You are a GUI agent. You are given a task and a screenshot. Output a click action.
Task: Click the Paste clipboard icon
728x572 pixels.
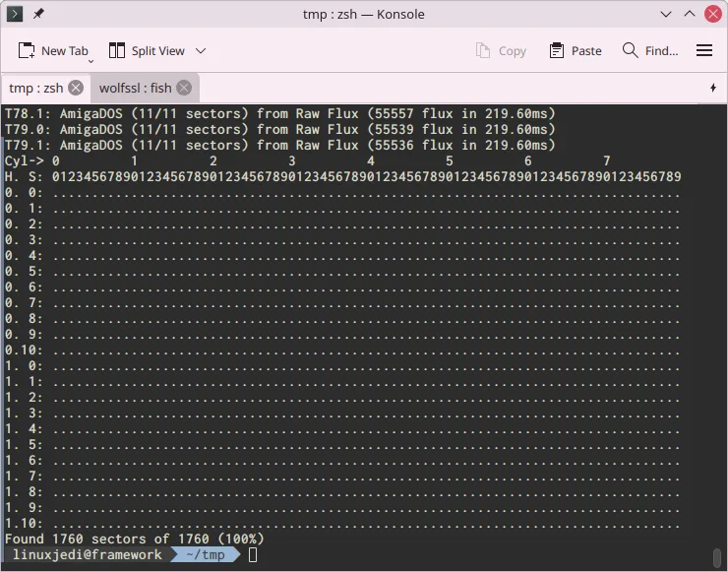[556, 50]
